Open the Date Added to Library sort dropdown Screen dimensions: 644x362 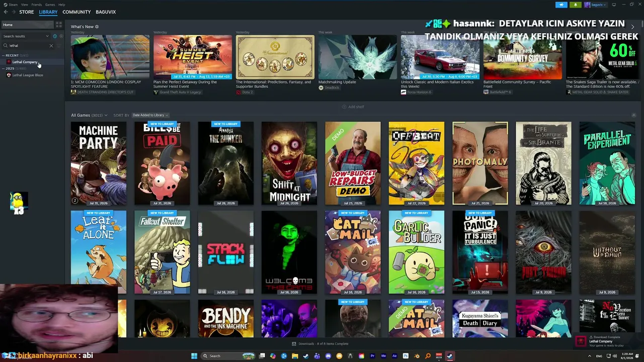click(150, 115)
